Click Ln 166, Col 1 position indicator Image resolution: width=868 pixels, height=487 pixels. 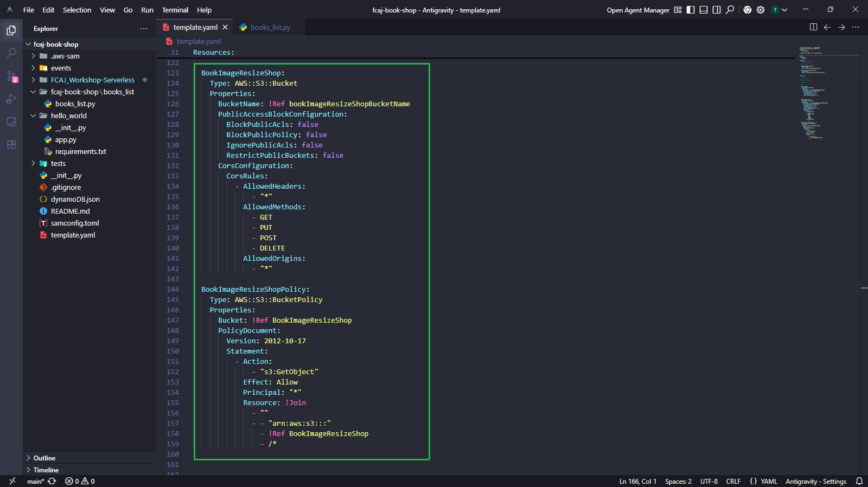coord(638,481)
